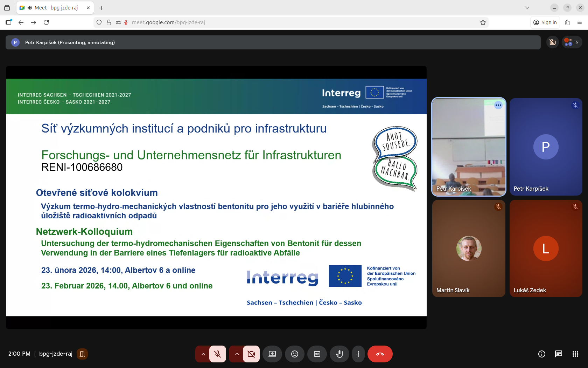The image size is (588, 368).
Task: Click the Share screen icon
Action: click(272, 354)
